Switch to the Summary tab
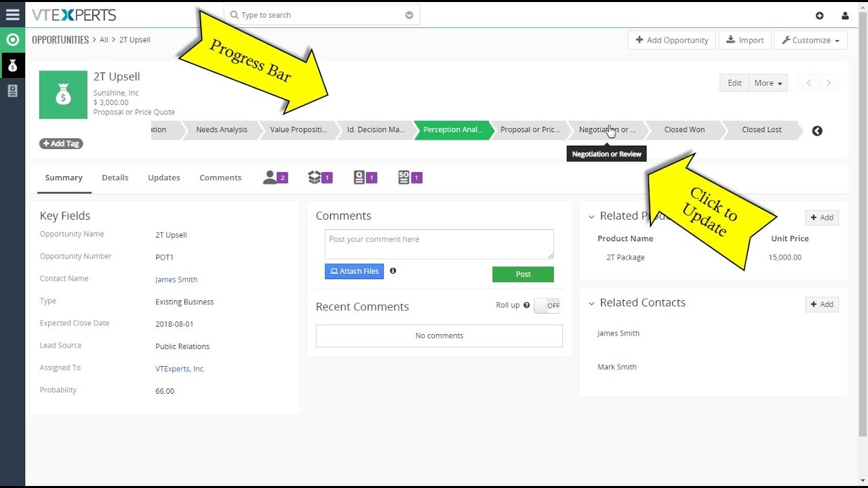 point(64,178)
